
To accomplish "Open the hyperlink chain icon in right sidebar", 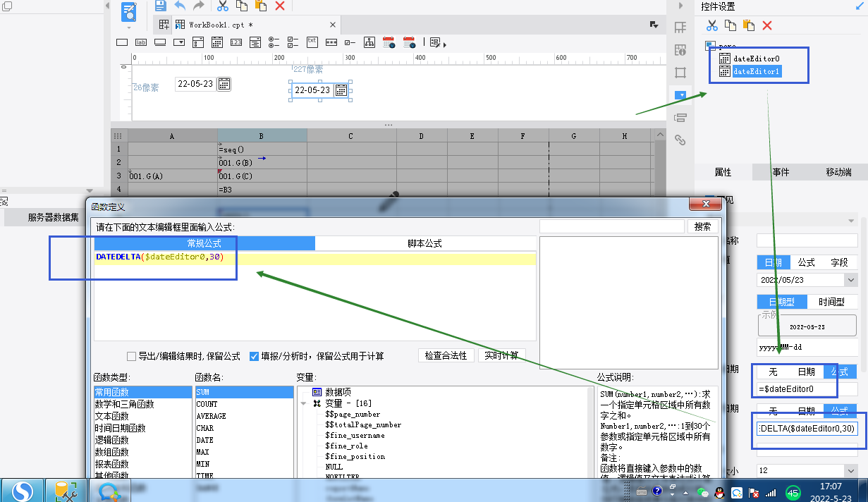I will pos(680,140).
